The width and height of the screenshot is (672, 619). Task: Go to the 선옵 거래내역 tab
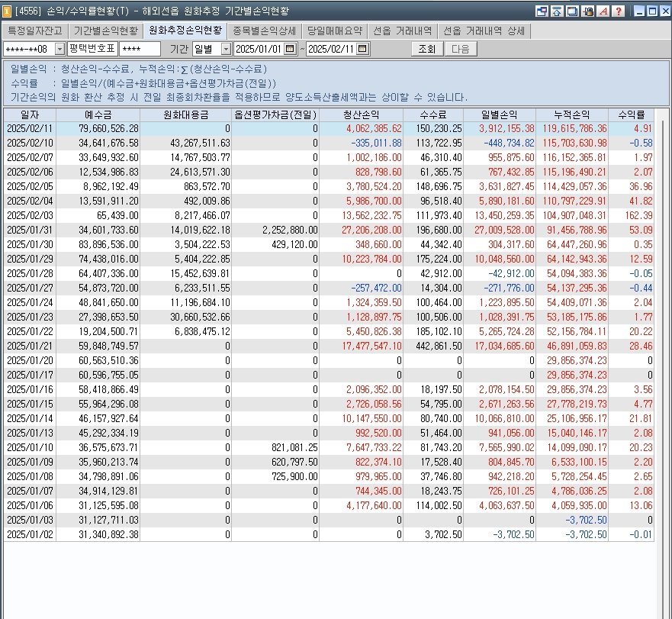click(x=403, y=31)
